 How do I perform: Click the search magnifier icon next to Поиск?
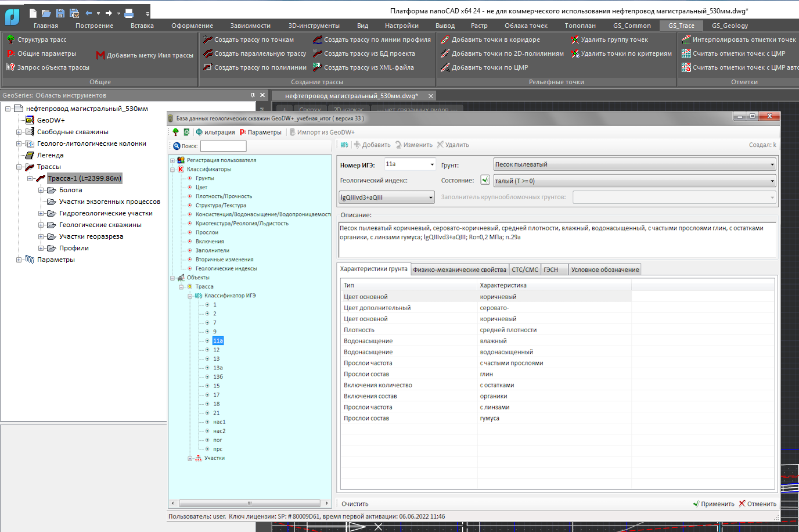177,146
